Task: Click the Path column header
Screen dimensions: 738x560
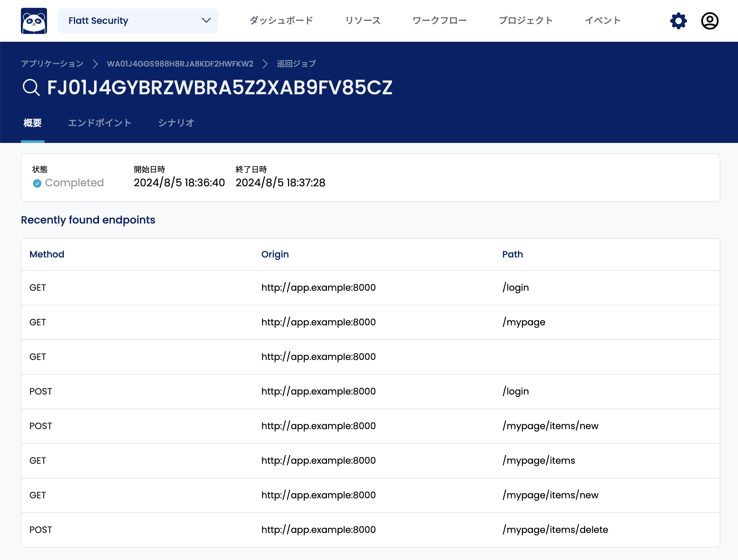Action: point(512,254)
